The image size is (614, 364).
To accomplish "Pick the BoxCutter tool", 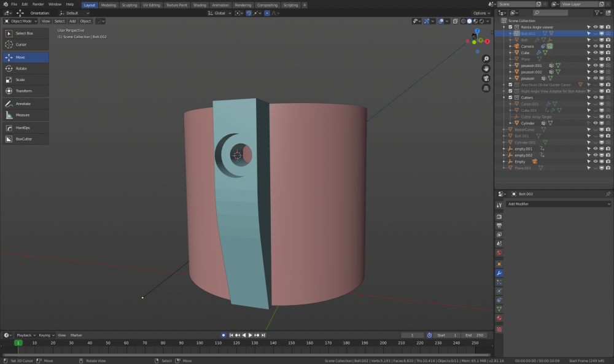I will 25,139.
